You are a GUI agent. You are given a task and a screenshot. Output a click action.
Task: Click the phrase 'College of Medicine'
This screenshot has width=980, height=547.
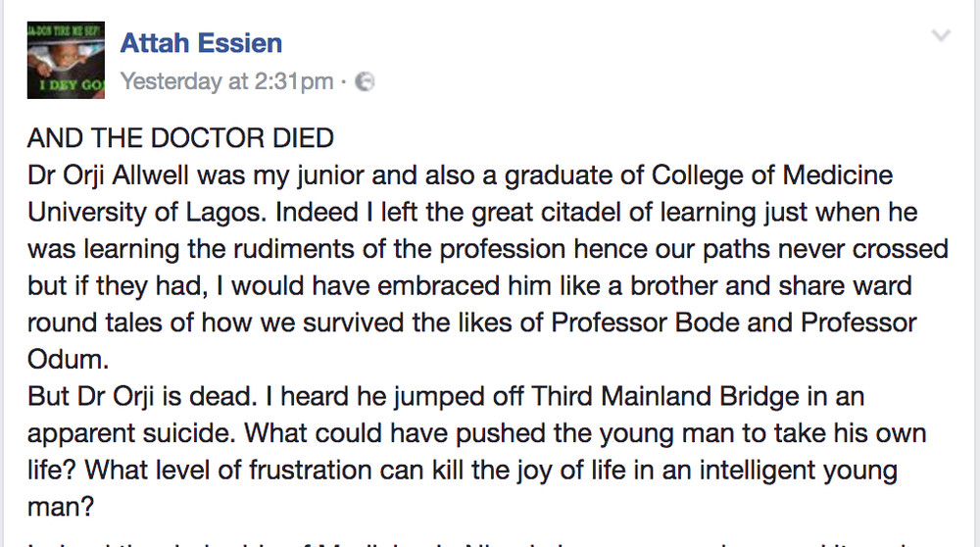(x=772, y=175)
